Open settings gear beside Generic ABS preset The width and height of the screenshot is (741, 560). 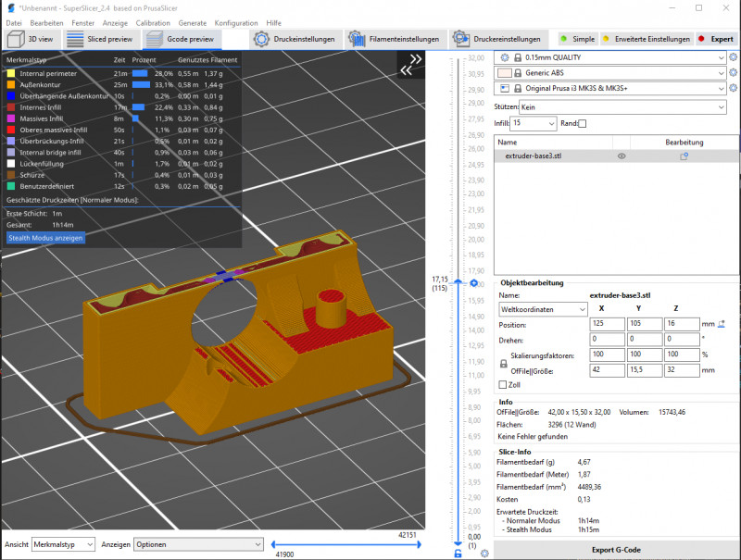733,72
